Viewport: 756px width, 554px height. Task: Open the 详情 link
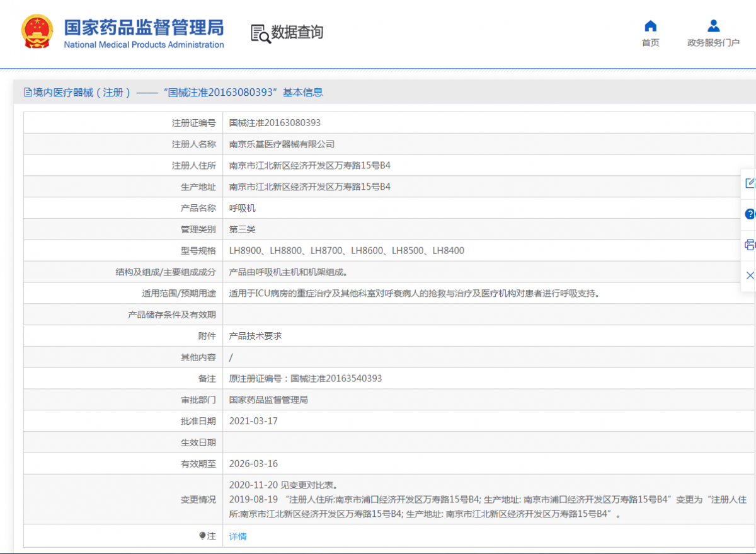click(238, 536)
